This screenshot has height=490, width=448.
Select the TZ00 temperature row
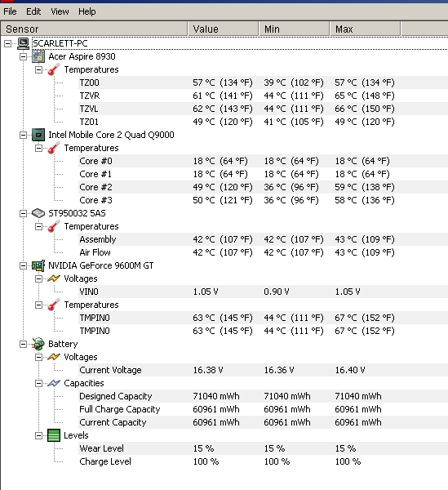coord(263,82)
